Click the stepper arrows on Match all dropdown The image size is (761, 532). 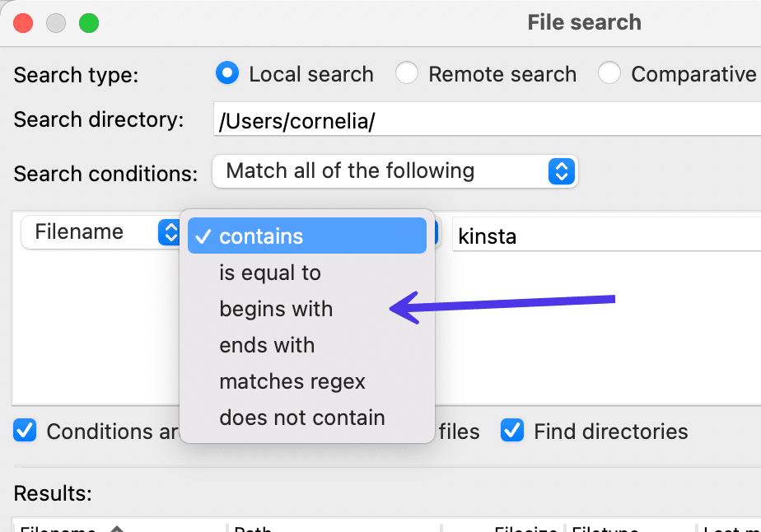pos(562,171)
